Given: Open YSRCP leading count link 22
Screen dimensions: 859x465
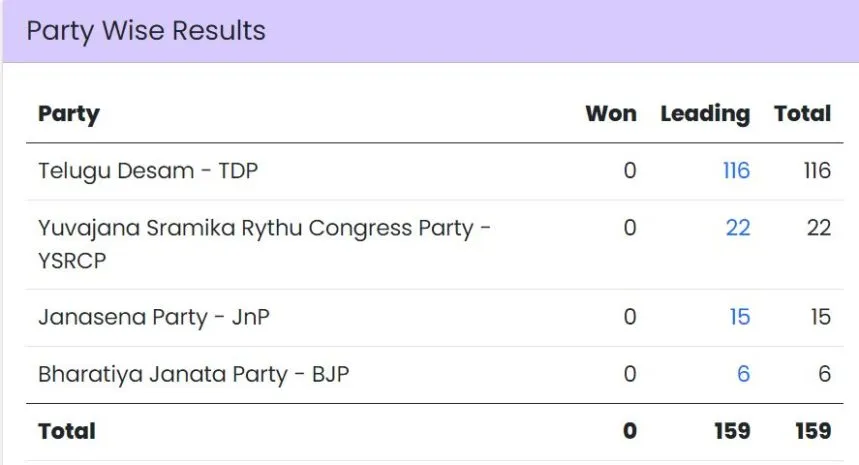Looking at the screenshot, I should pyautogui.click(x=738, y=228).
